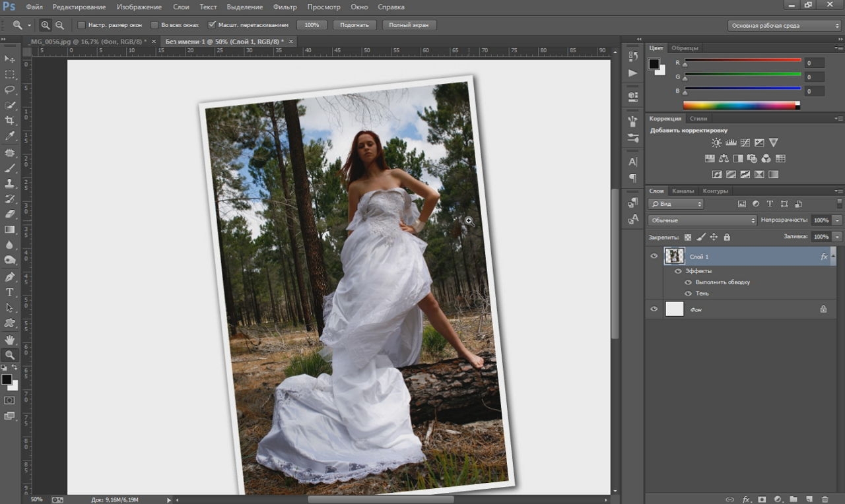
Task: Hide the 'Выполнить обводку' stroke effect
Action: pyautogui.click(x=688, y=282)
